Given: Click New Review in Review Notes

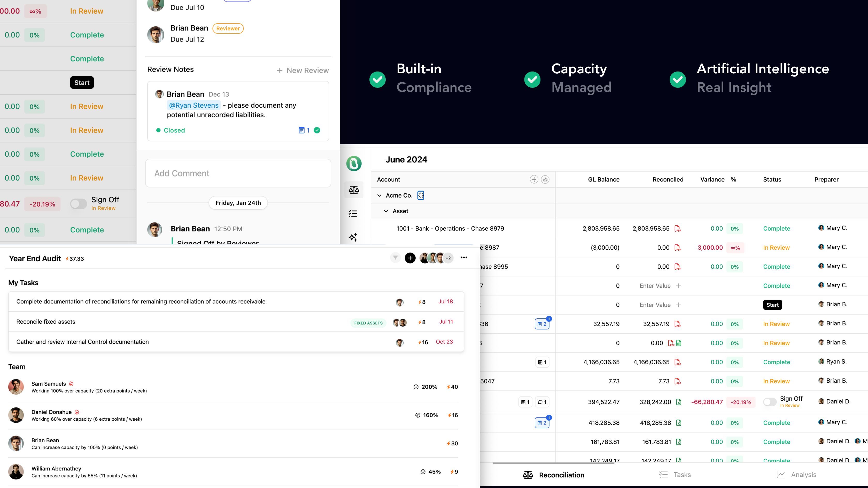Looking at the screenshot, I should (303, 70).
